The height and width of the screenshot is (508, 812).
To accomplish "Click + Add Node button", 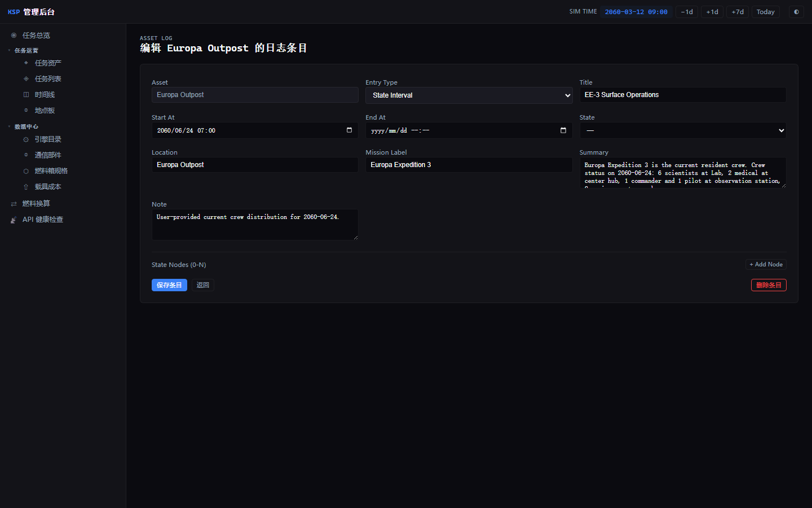I will point(766,264).
